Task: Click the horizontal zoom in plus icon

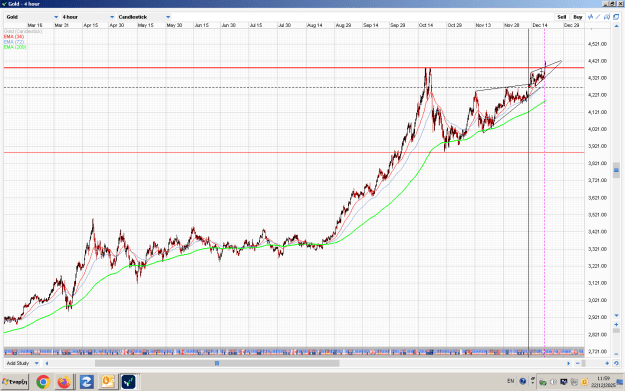Action: (x=607, y=363)
